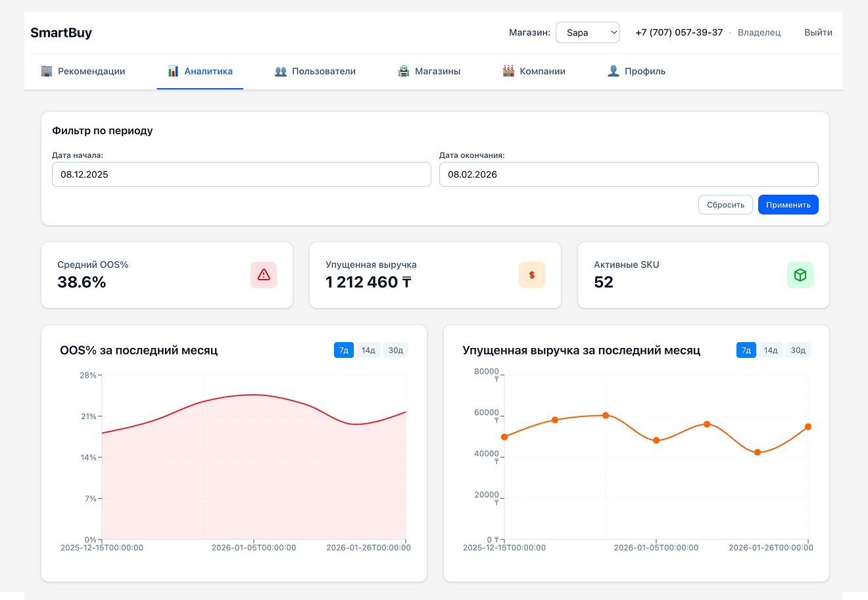Viewport: 868px width, 600px height.
Task: Open the Магазин store dropdown
Action: (x=587, y=32)
